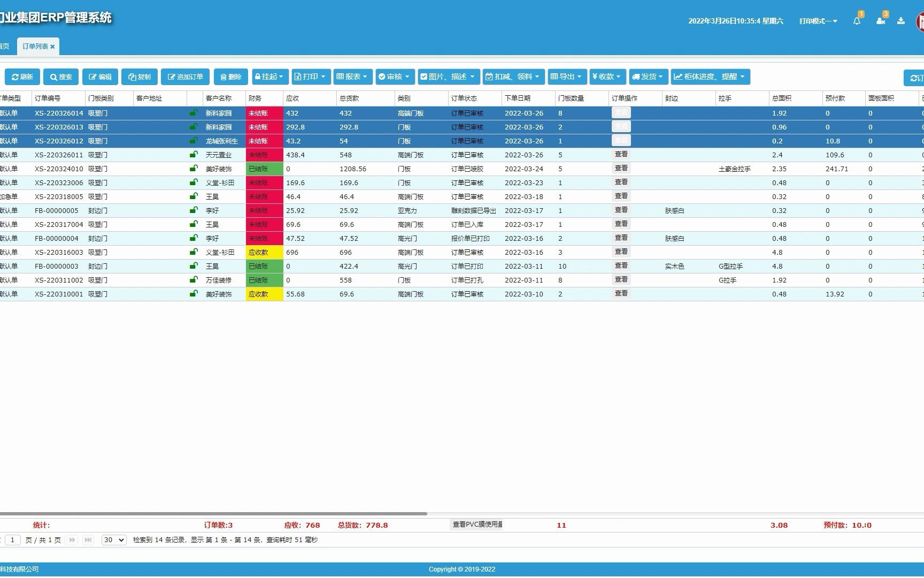Click total 1208.56 cell
924x578 pixels.
[353, 169]
